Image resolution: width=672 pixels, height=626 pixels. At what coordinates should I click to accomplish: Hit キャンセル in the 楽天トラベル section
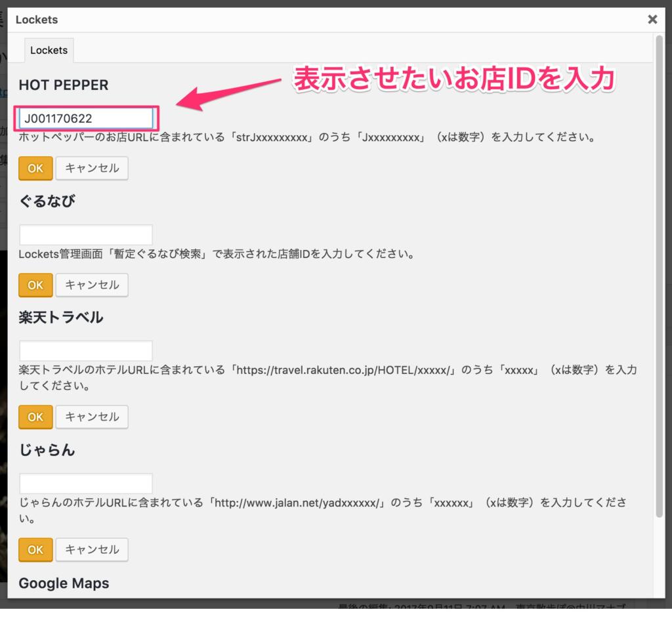[x=92, y=417]
